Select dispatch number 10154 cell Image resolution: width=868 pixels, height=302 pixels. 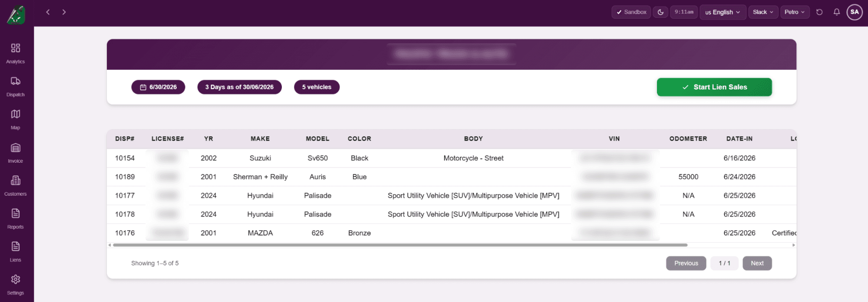tap(125, 158)
